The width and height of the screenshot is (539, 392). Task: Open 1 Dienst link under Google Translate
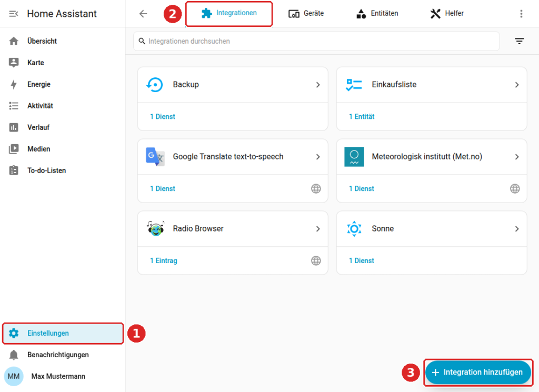(163, 188)
